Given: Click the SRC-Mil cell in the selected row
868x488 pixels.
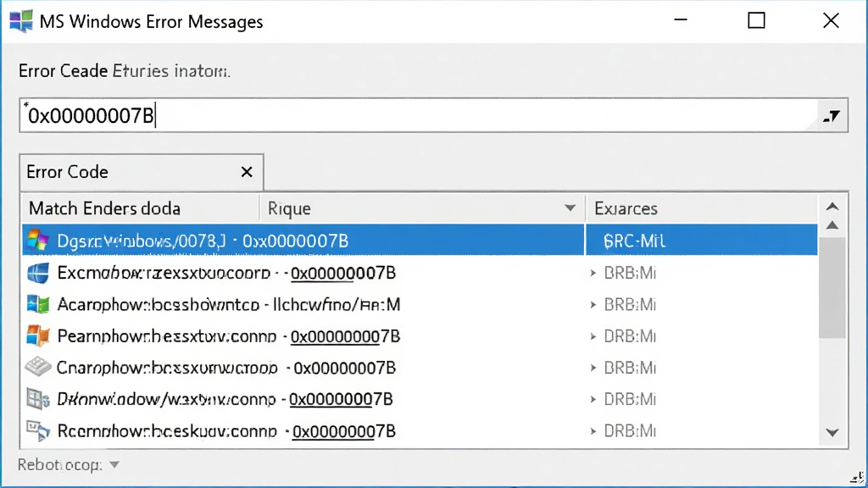Looking at the screenshot, I should 701,240.
